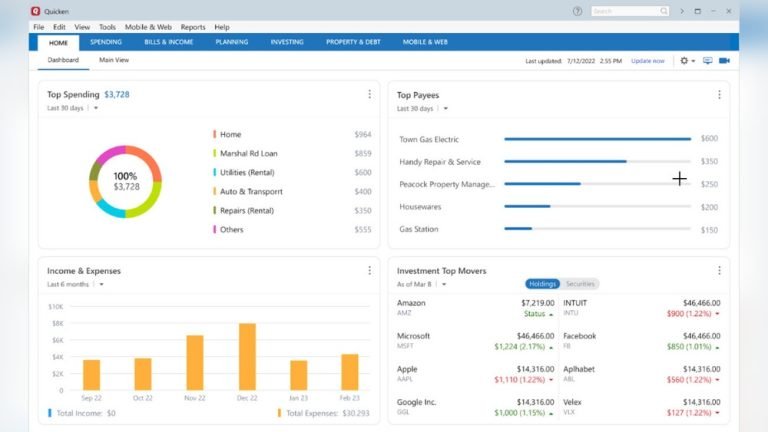The image size is (768, 432).
Task: Click the monitor display icon
Action: 707,60
